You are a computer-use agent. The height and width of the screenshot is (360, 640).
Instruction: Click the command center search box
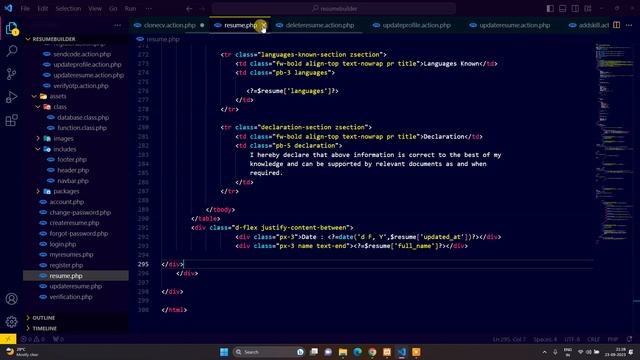click(x=334, y=9)
